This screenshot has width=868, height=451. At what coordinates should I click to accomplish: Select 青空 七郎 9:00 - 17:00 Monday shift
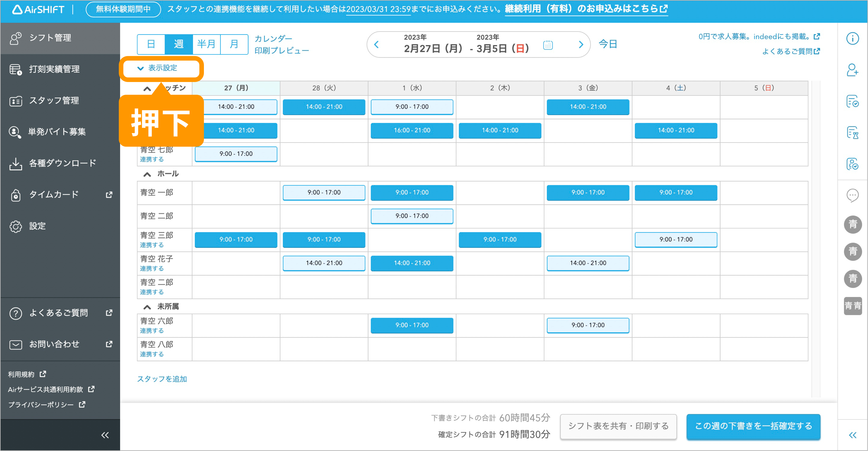236,154
